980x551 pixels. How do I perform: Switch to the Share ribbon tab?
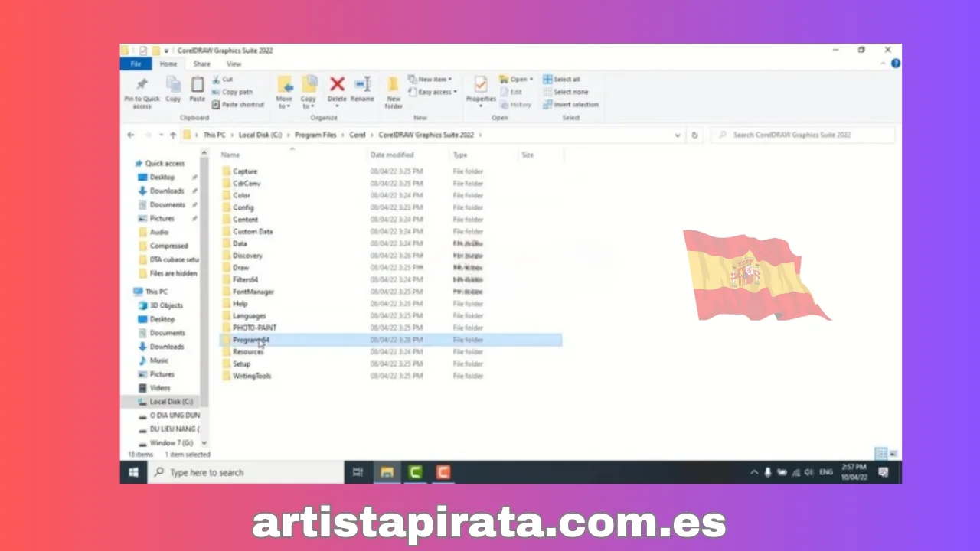(x=202, y=64)
